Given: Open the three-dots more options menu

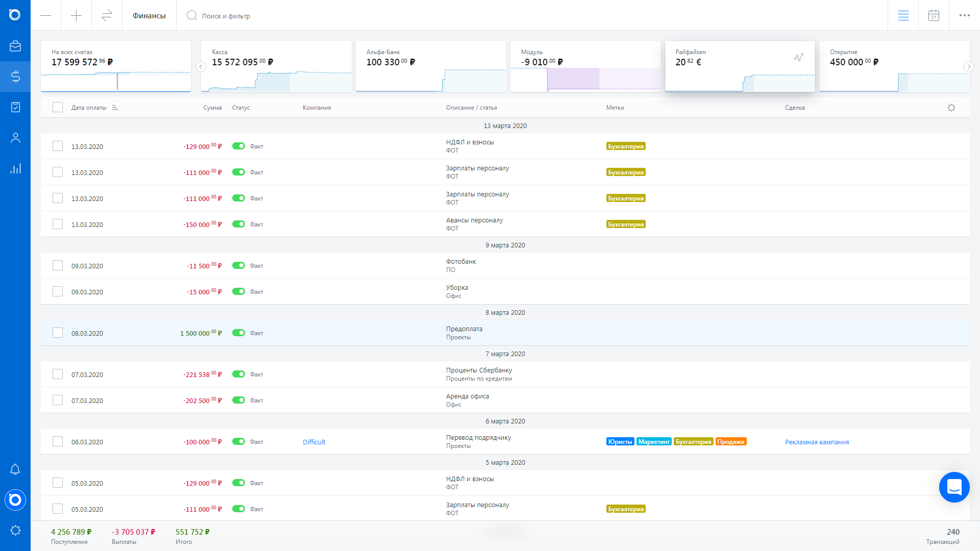Looking at the screenshot, I should pos(964,16).
